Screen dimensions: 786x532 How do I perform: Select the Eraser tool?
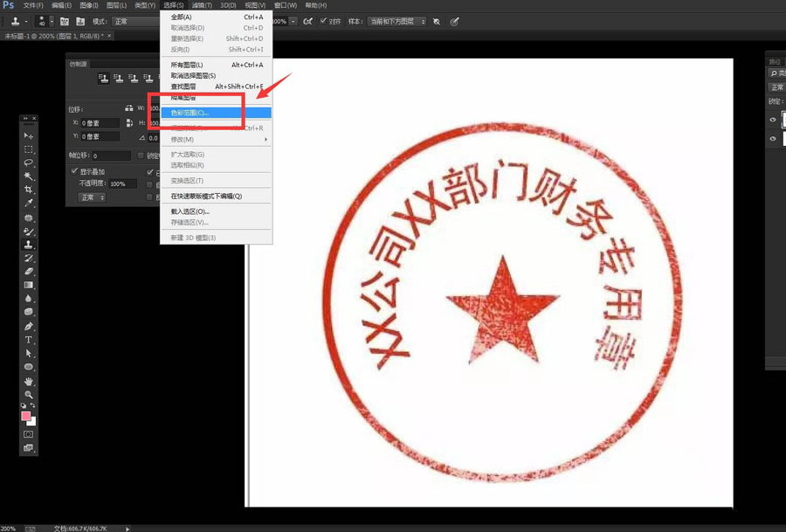[x=29, y=272]
